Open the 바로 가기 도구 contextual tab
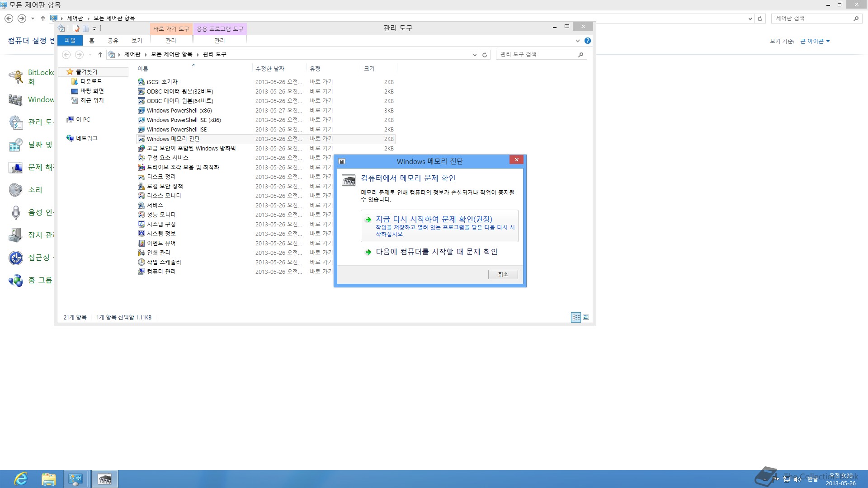Screen dimensions: 868x488 (171, 28)
